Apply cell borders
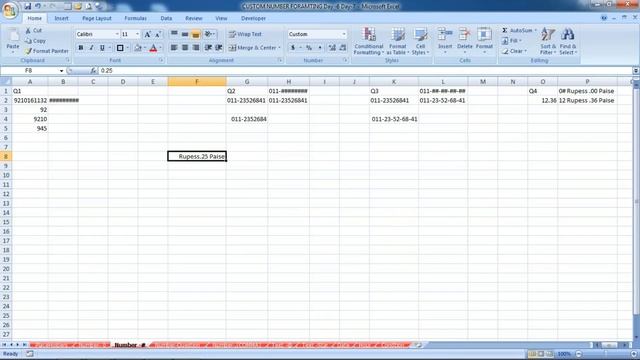The image size is (640, 360). coord(120,48)
